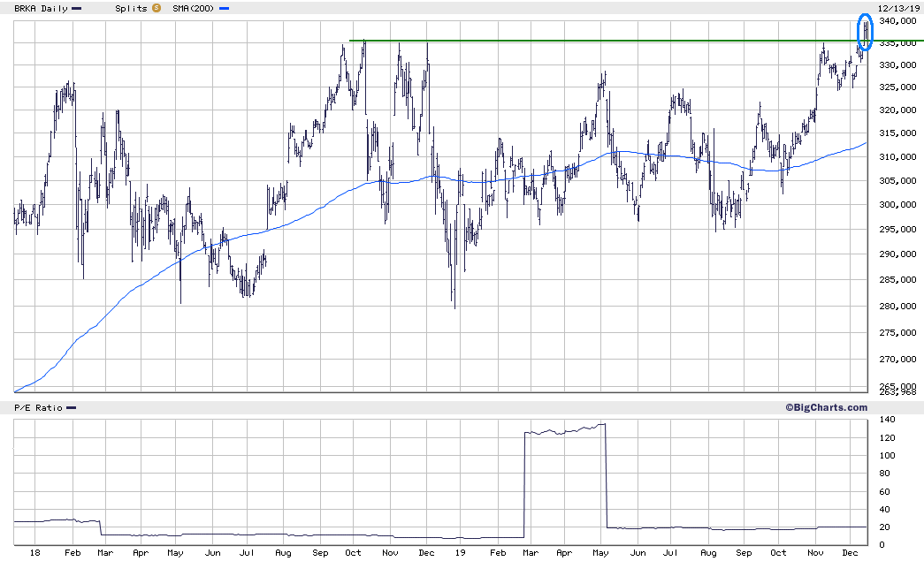
Task: Click the Feb label right after 18
Action: coord(73,553)
